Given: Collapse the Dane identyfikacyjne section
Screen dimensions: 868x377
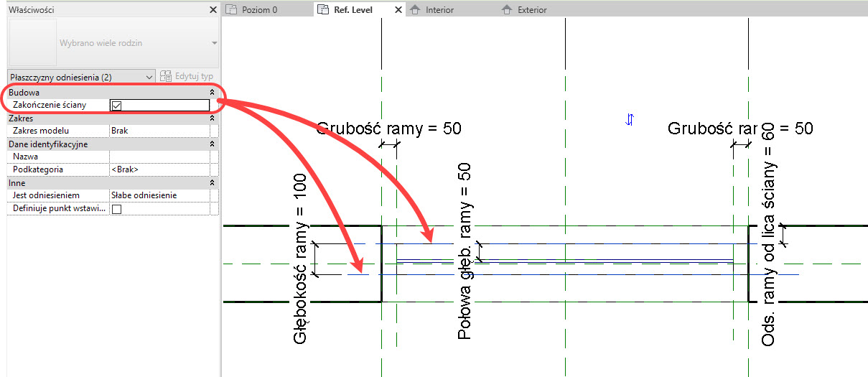Looking at the screenshot, I should pos(211,144).
